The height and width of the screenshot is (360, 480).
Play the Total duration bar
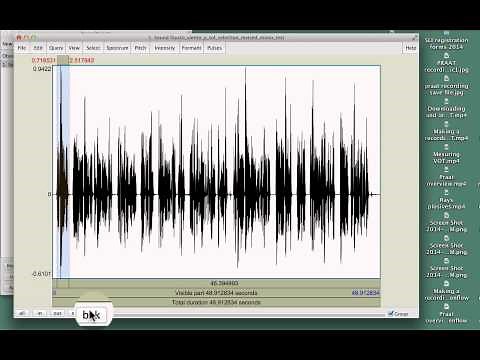216,302
